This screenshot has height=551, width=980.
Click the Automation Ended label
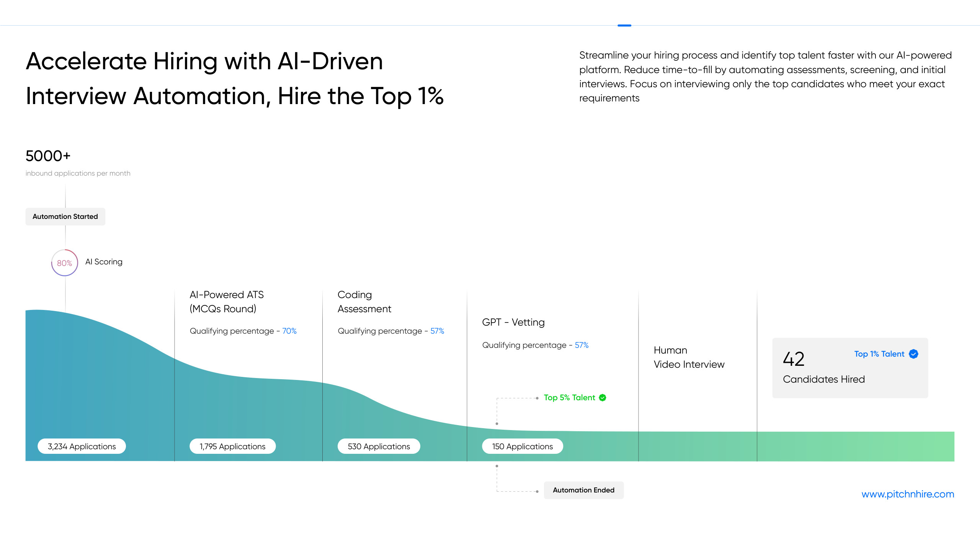[x=584, y=490]
